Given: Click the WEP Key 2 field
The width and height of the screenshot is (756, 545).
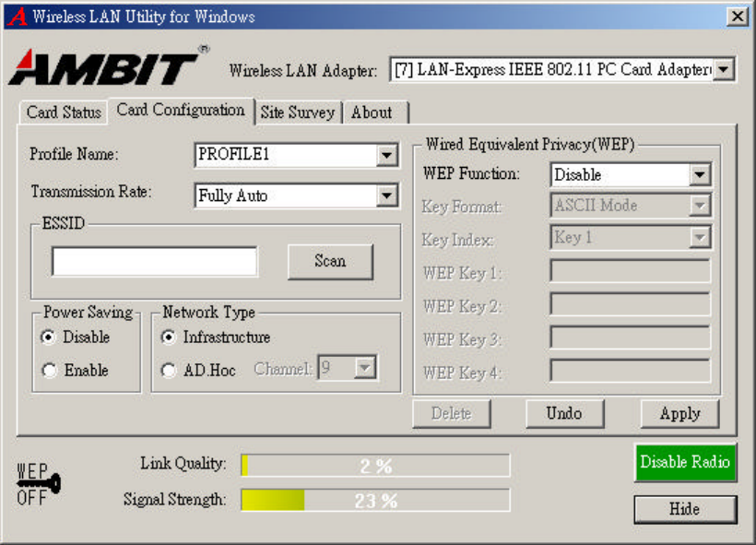Looking at the screenshot, I should 631,304.
